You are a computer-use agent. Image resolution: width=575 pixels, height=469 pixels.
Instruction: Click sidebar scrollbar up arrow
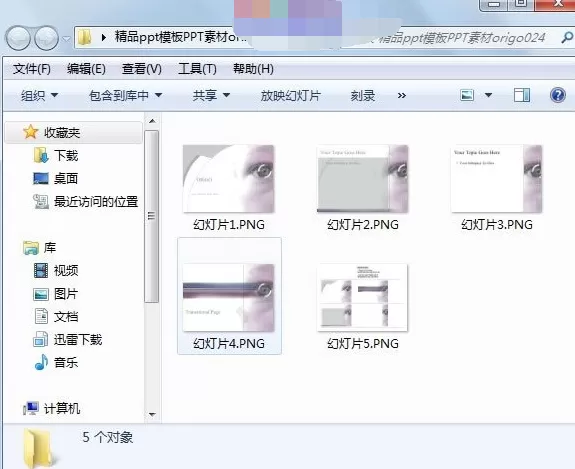[x=152, y=121]
